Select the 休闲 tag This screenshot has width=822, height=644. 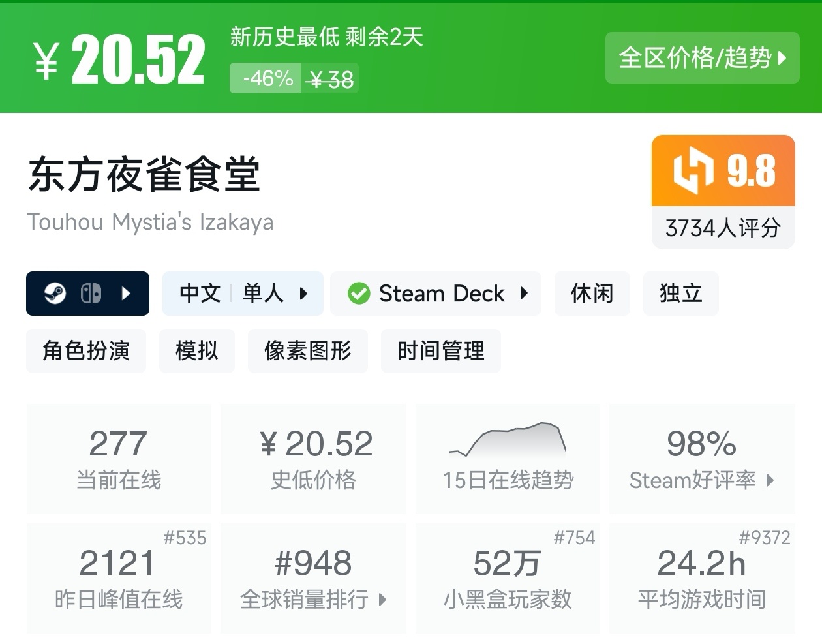[x=592, y=294]
